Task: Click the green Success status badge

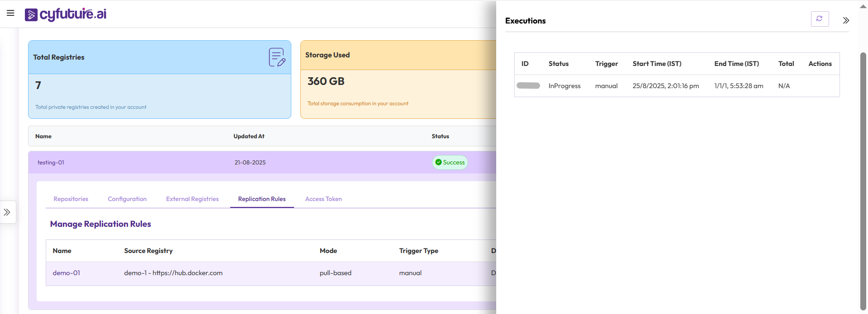Action: pos(450,163)
